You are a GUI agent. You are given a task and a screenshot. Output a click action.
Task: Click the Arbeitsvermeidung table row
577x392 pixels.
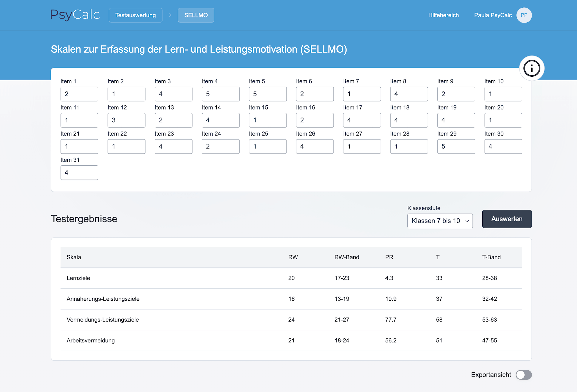(x=291, y=340)
